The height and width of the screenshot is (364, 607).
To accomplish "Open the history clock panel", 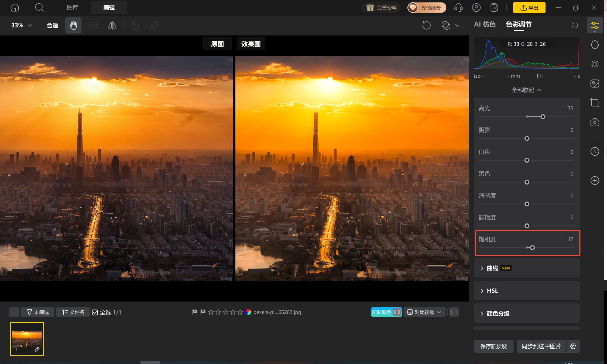I will 595,151.
